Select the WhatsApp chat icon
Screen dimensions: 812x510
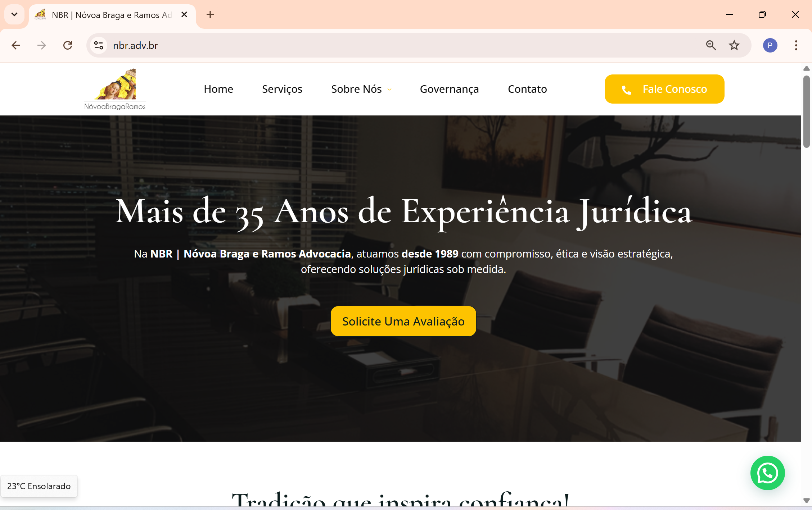point(767,473)
